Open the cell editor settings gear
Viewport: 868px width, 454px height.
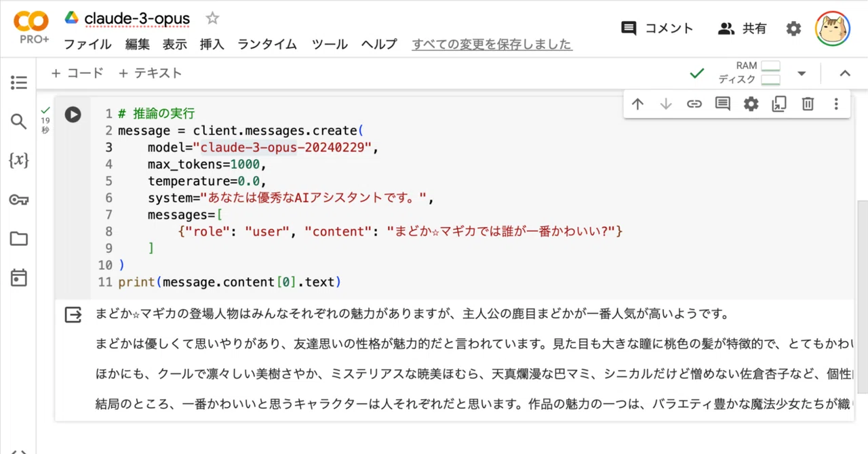click(751, 104)
